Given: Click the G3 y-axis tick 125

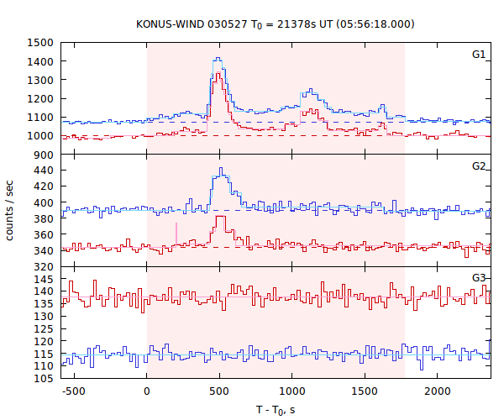Looking at the screenshot, I should [44, 328].
